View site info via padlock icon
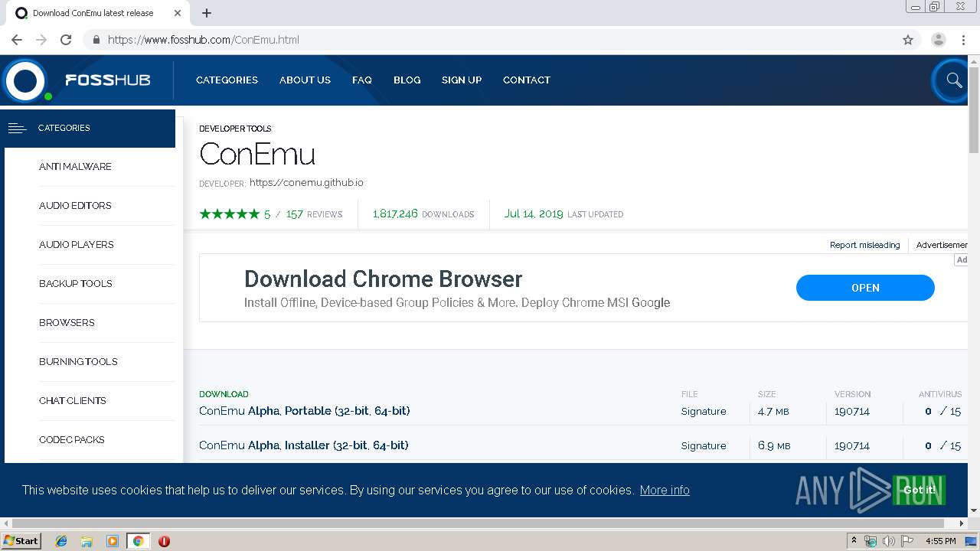Screen dimensions: 980x551 pyautogui.click(x=96, y=40)
